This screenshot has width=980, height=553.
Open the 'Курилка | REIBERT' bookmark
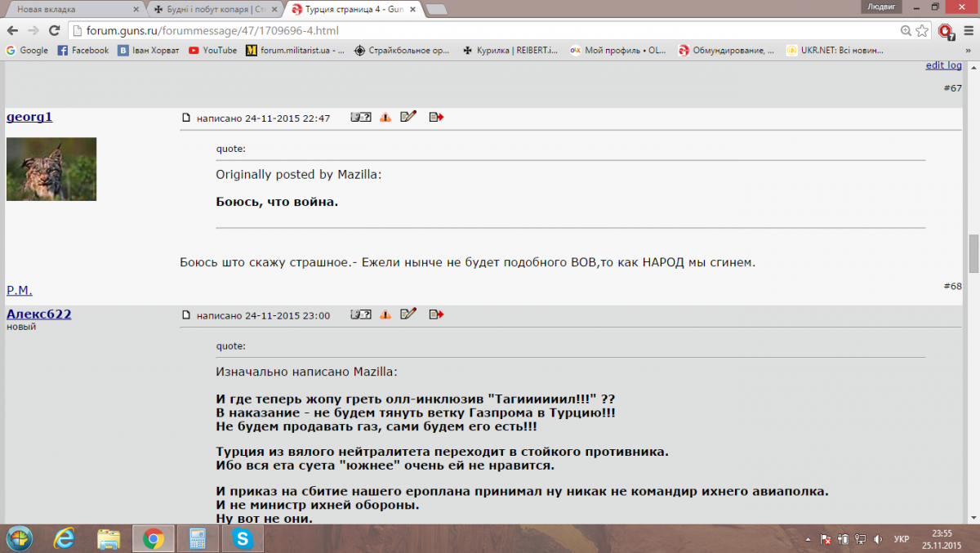pos(510,50)
